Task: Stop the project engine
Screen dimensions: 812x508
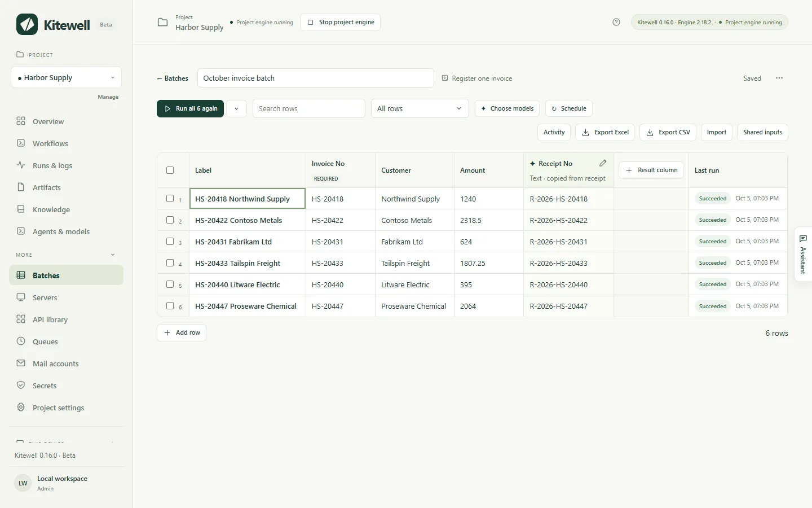Action: pyautogui.click(x=341, y=22)
